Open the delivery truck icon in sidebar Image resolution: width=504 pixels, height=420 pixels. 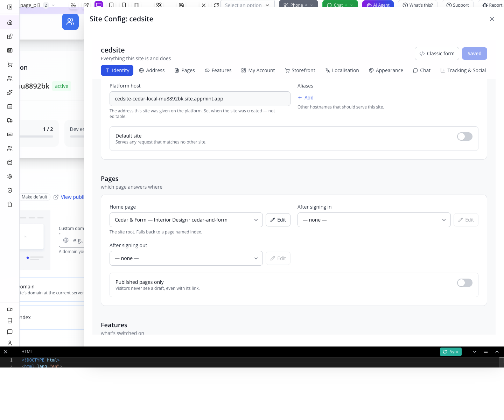tap(10, 120)
